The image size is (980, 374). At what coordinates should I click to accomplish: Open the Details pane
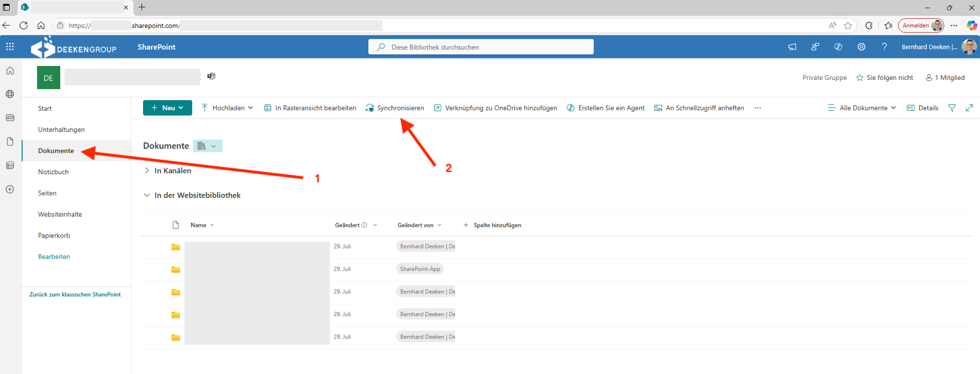click(923, 108)
